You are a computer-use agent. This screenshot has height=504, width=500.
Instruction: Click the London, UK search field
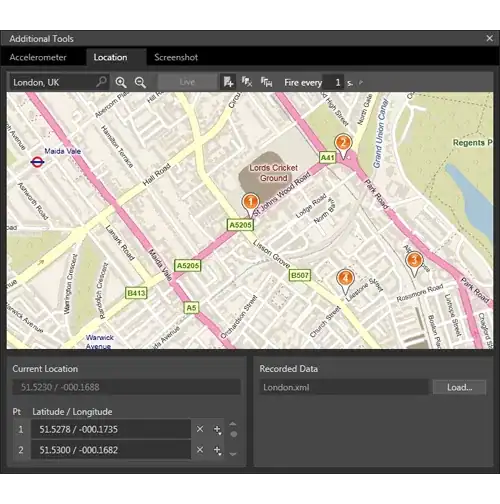[x=58, y=82]
